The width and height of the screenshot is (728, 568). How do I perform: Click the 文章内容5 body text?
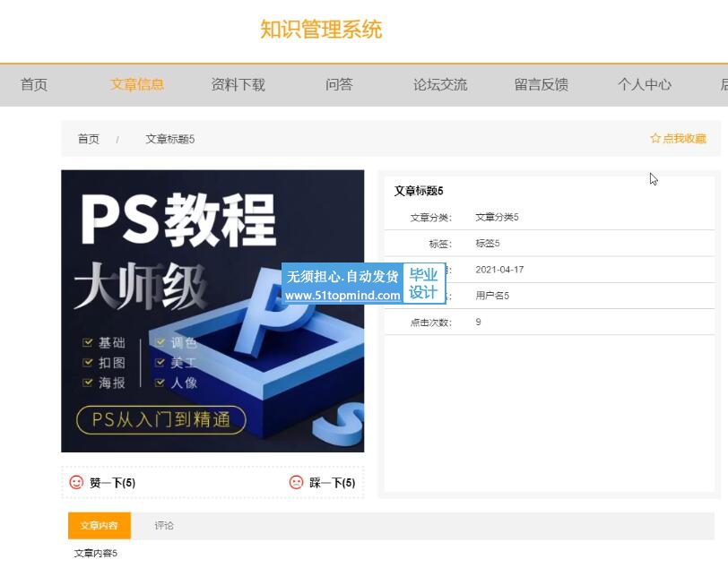click(96, 553)
